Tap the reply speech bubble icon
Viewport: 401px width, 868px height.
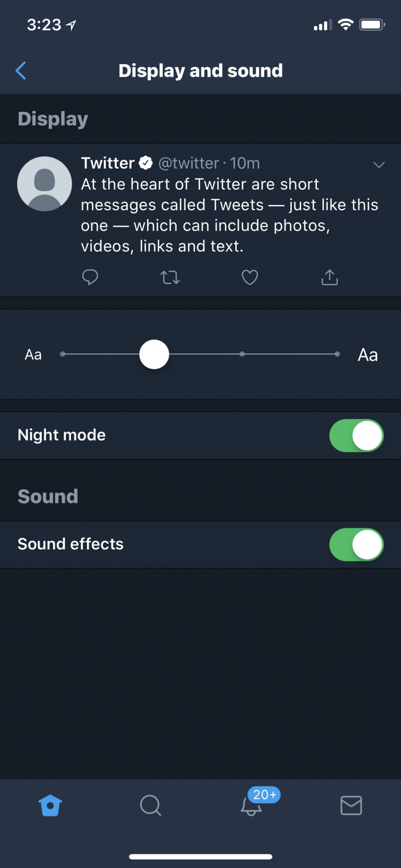click(x=90, y=277)
